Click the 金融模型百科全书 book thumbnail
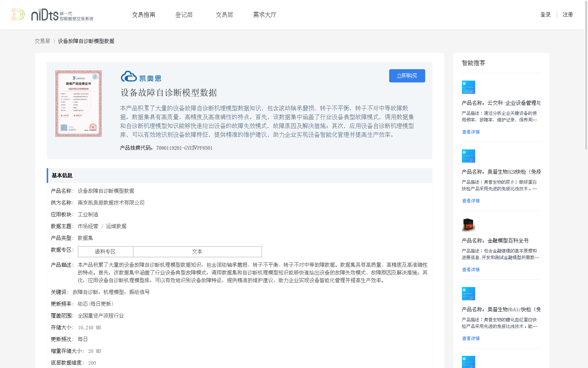Screen dimensions: 588x368 [x=469, y=225]
